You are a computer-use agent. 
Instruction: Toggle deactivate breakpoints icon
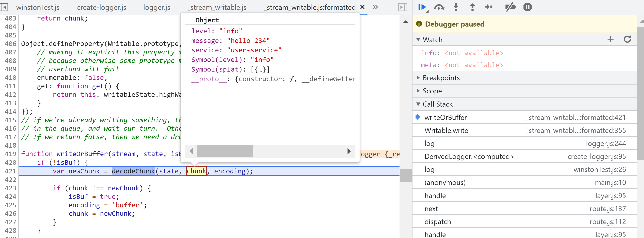510,7
